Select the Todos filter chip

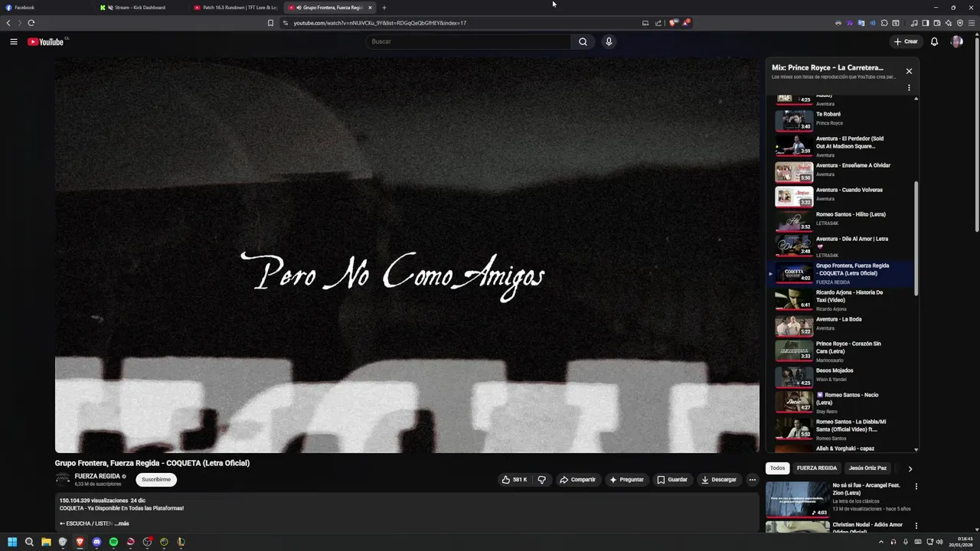(777, 468)
